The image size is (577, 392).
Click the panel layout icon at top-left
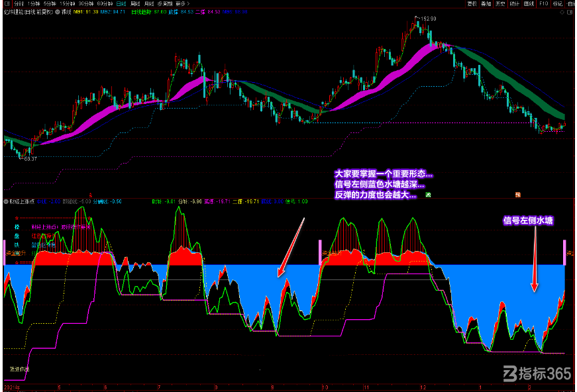pyautogui.click(x=7, y=3)
